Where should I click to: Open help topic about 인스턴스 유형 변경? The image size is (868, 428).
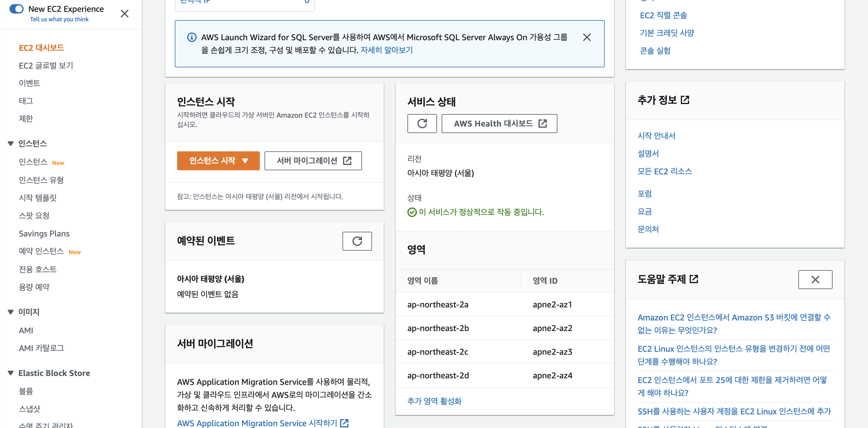[734, 355]
